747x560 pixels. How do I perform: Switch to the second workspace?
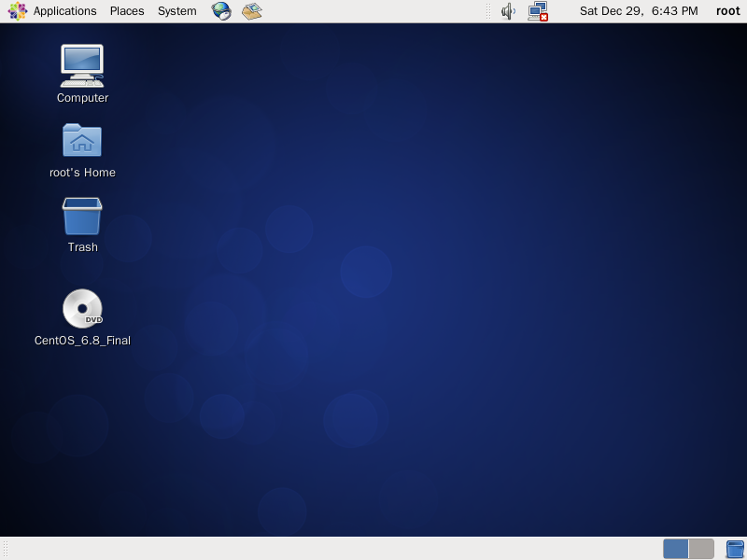point(701,549)
